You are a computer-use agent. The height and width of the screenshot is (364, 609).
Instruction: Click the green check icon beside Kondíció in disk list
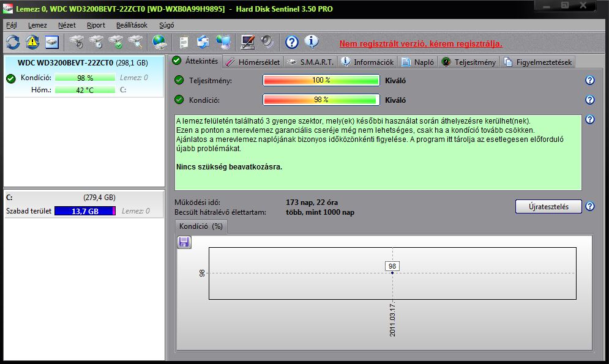tap(11, 79)
